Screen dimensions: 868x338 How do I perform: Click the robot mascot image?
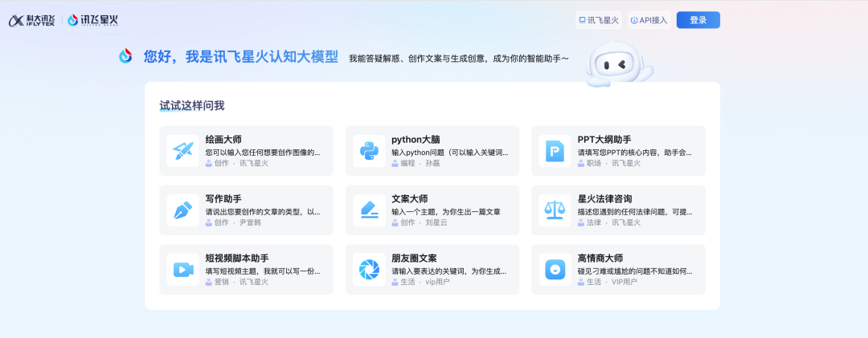pos(619,63)
